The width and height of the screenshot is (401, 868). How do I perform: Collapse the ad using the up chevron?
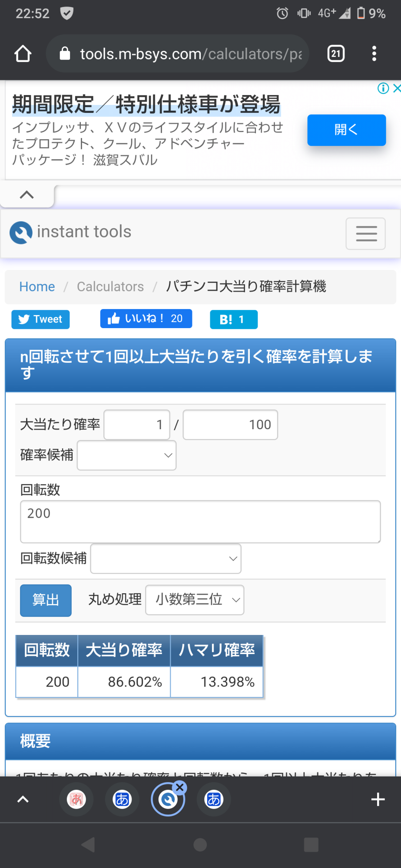tap(27, 195)
